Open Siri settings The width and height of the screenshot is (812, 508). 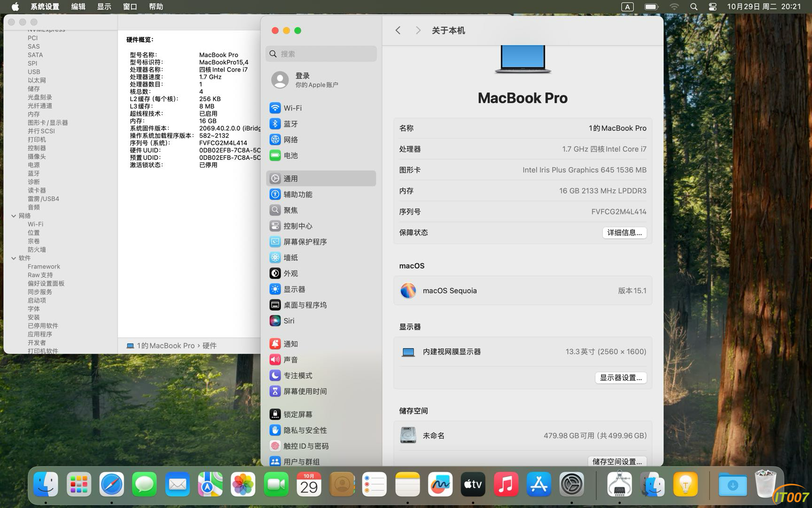pos(321,321)
